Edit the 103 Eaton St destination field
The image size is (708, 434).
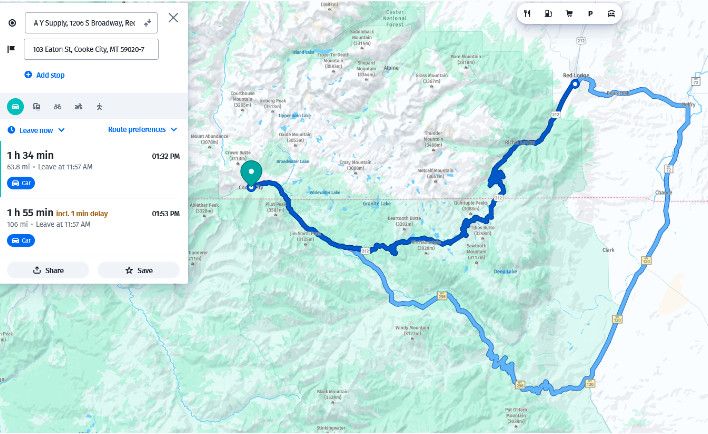91,49
